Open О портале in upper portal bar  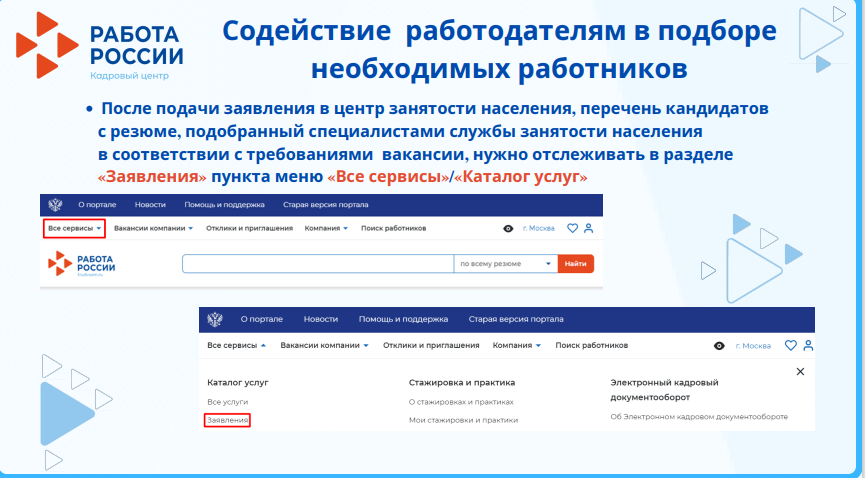(97, 205)
